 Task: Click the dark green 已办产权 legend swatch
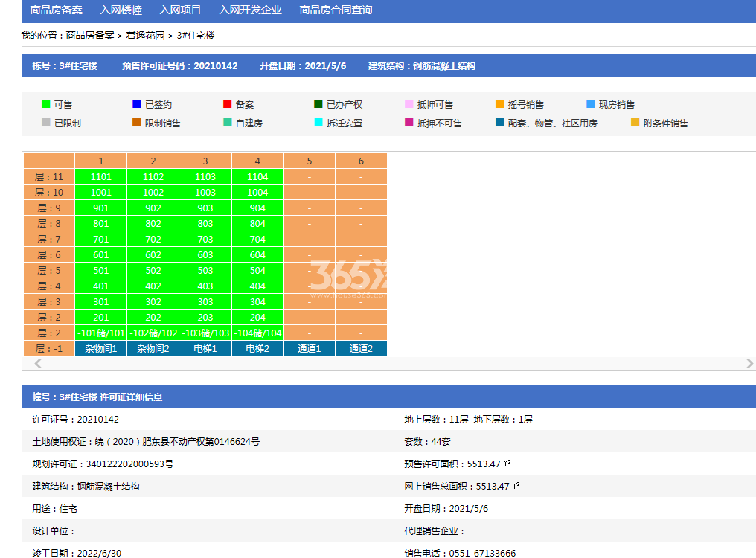318,103
